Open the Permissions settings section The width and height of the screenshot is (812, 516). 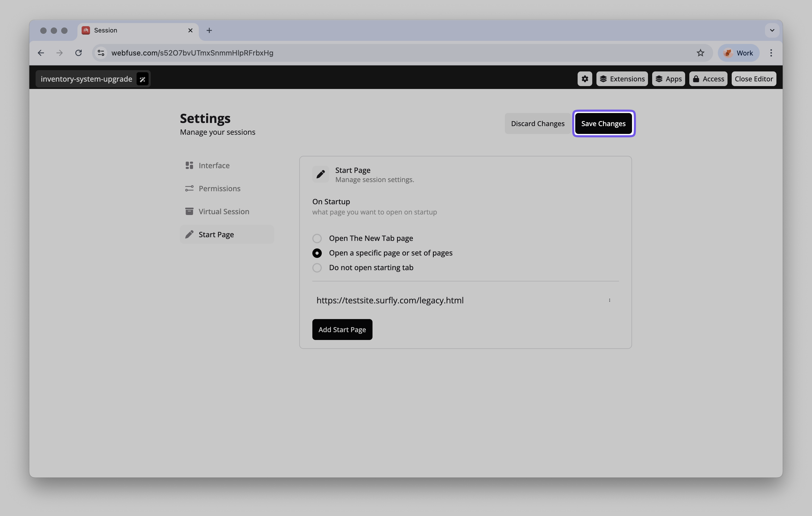point(220,188)
